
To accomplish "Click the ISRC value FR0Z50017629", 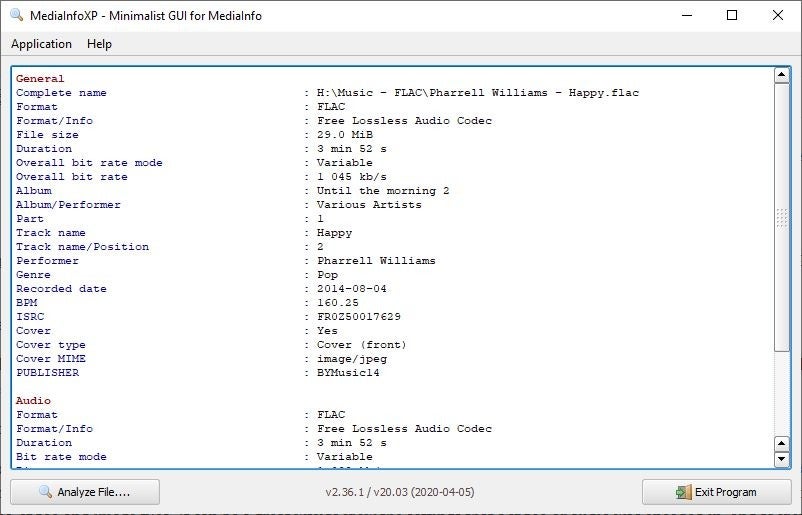I will 358,317.
